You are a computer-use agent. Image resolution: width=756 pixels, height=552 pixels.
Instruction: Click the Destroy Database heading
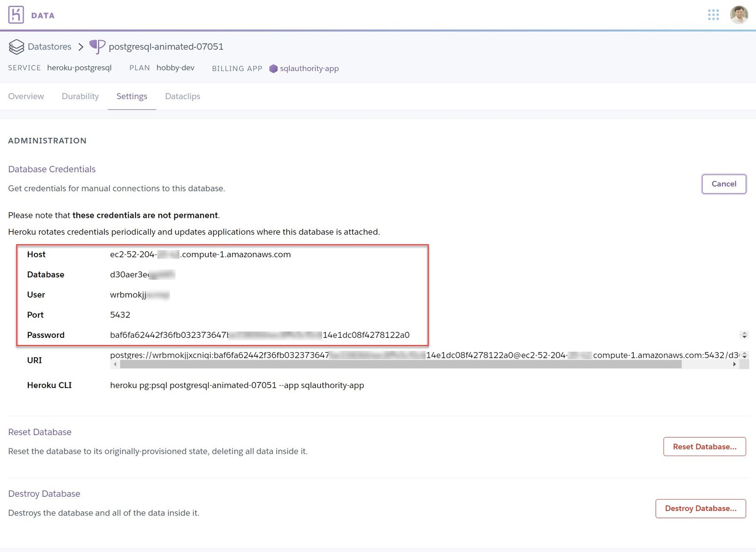coord(44,494)
